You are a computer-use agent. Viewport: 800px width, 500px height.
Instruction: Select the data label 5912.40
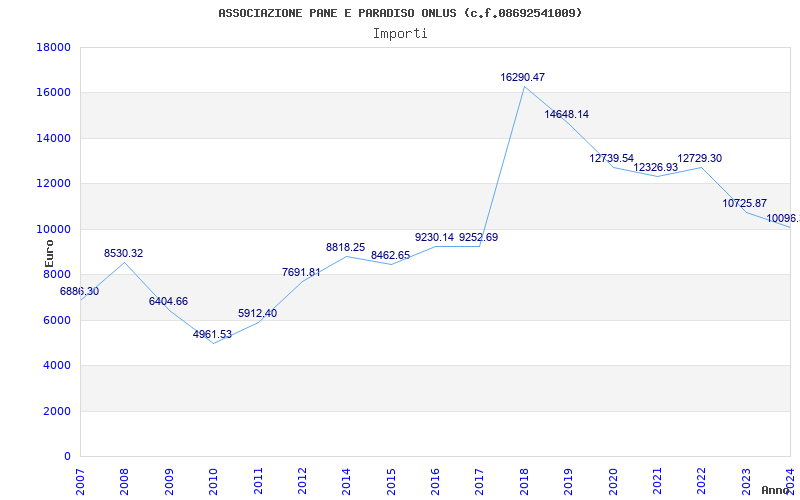point(257,313)
